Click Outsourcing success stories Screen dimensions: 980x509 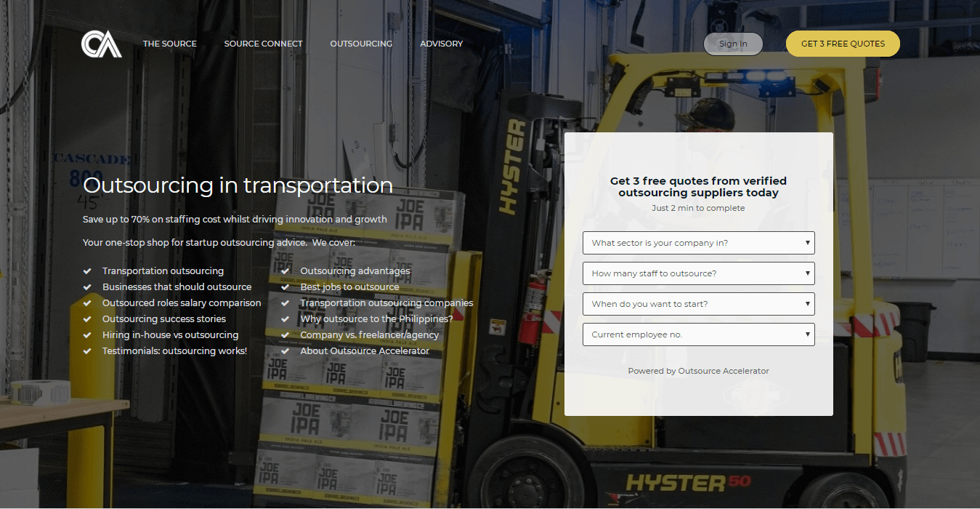tap(165, 318)
